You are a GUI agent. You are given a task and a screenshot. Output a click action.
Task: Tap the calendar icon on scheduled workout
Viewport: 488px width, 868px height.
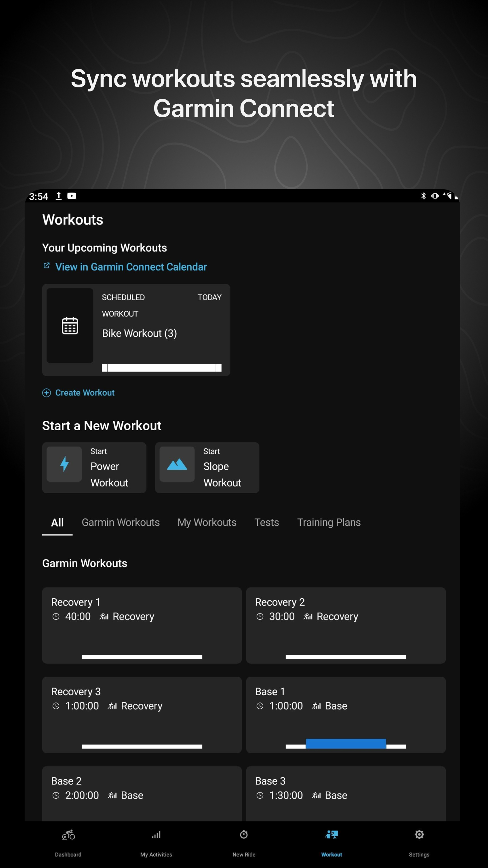(70, 325)
